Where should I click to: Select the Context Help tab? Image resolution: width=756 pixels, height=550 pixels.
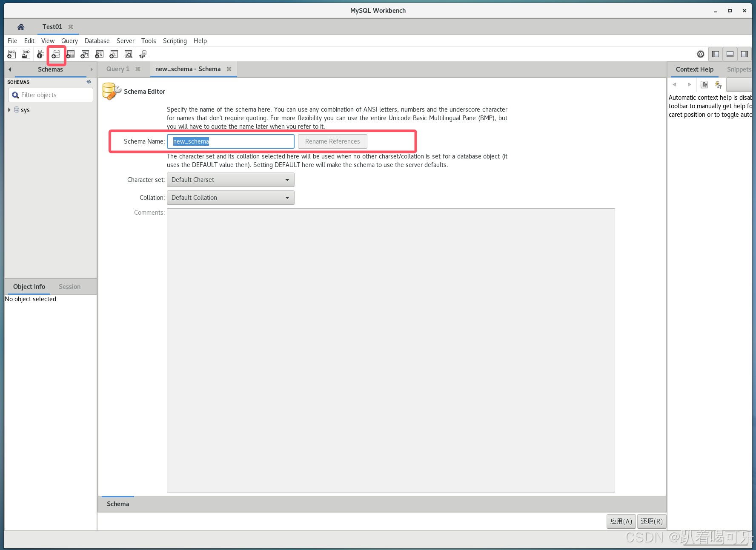[695, 69]
